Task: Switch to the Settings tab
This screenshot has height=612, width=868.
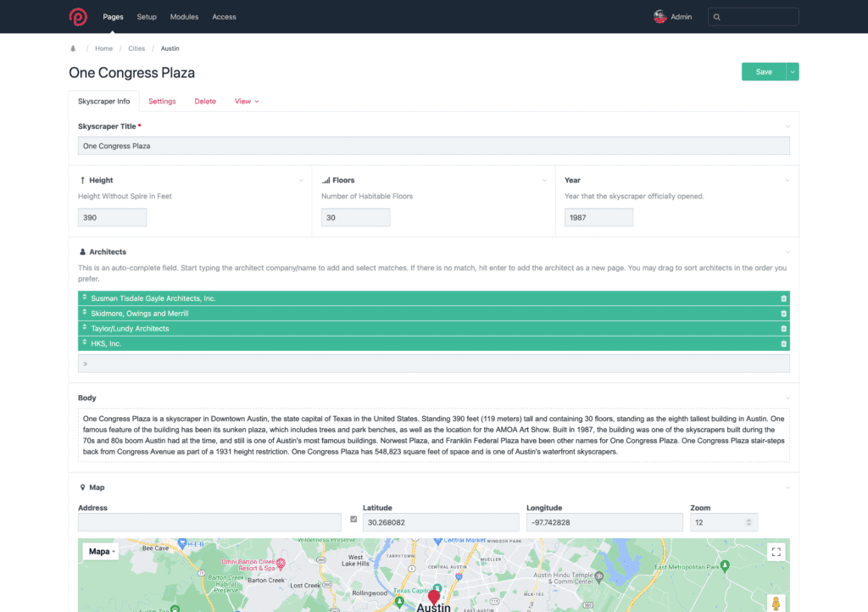Action: point(162,101)
